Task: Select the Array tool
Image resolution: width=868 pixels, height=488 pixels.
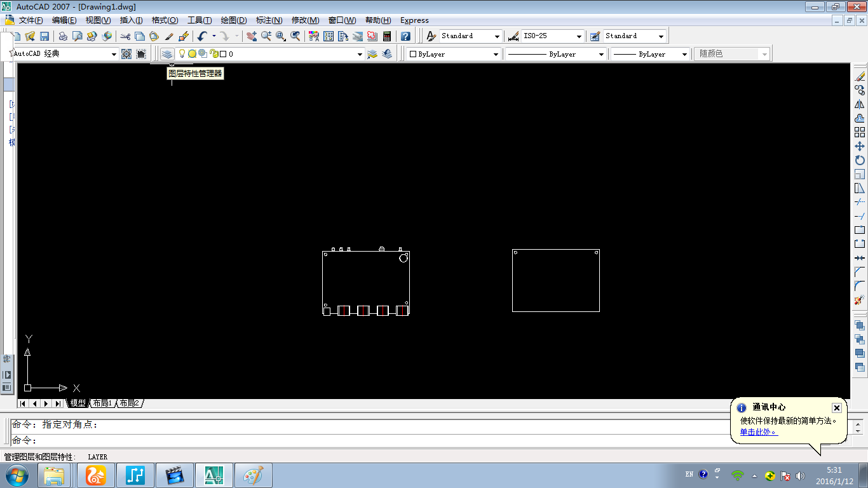Action: tap(860, 132)
